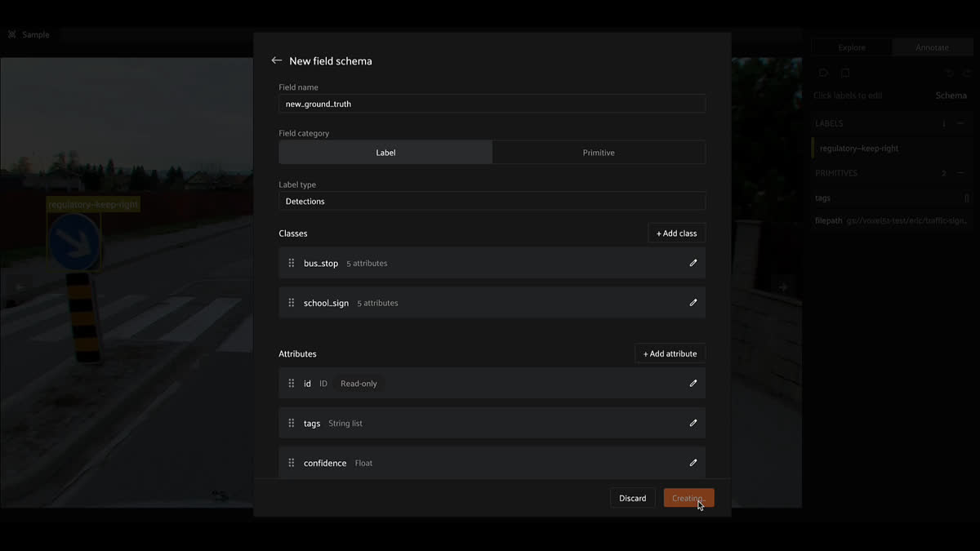Open the Label type Detections dropdown
Screen dimensions: 980x551
coord(492,201)
